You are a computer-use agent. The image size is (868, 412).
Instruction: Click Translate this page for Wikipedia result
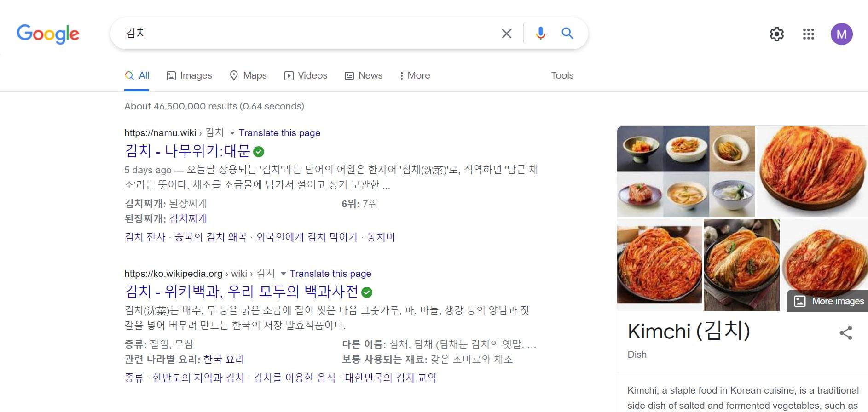330,274
